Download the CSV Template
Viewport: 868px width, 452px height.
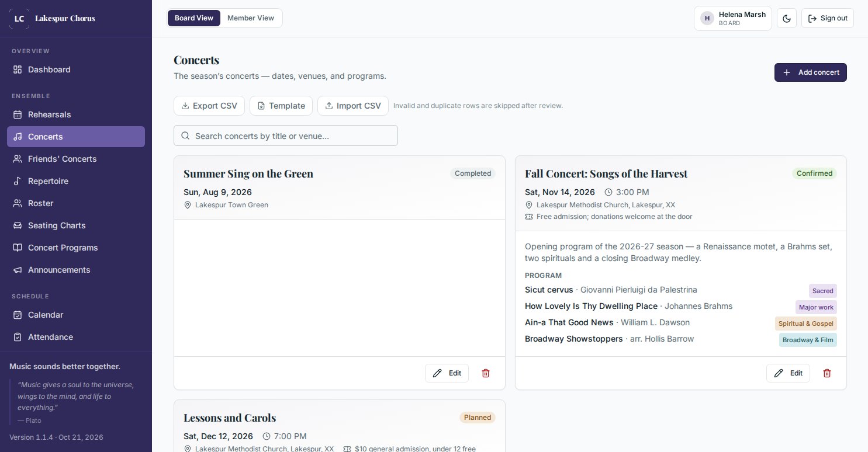tap(281, 106)
